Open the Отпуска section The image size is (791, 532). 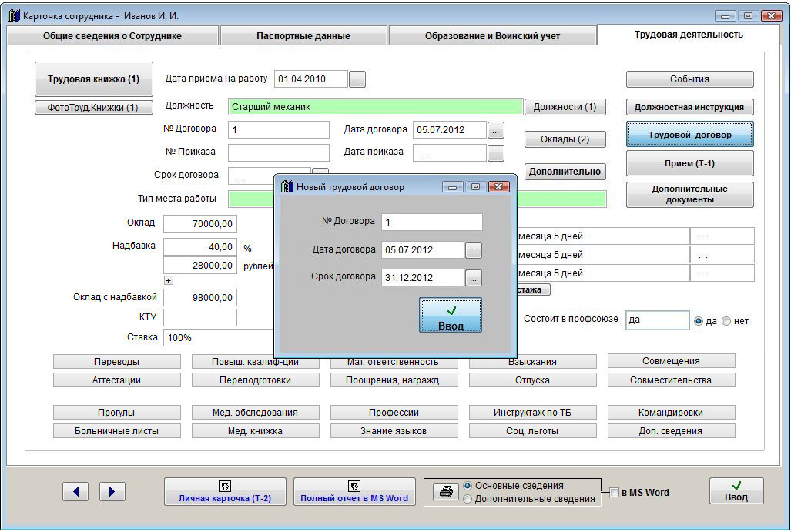532,380
